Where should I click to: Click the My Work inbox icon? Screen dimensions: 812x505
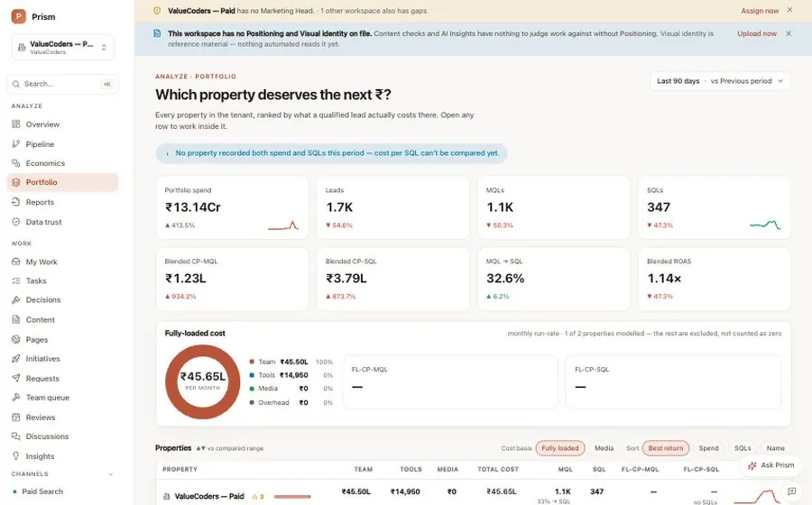coord(16,262)
